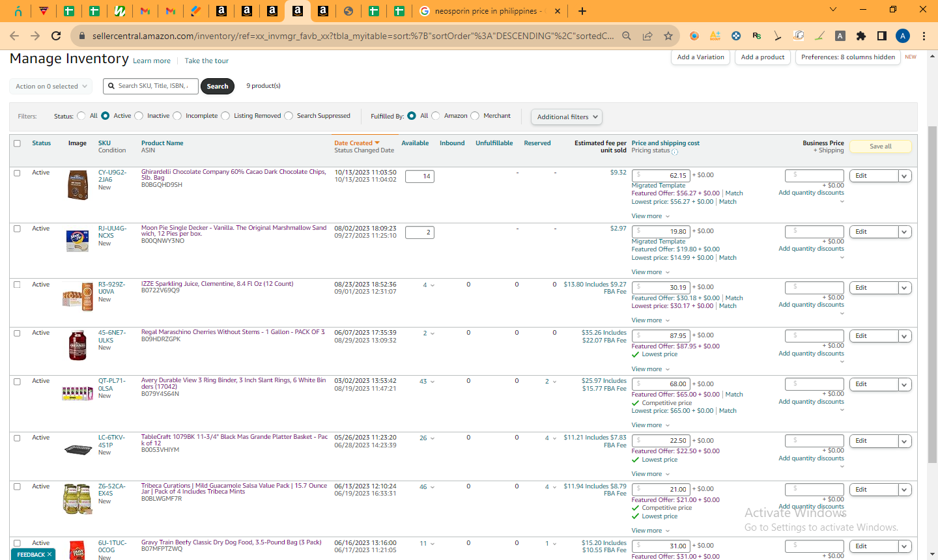Open Edit dropdown arrow for Moon Pie row
This screenshot has width=938, height=560.
[x=905, y=232]
